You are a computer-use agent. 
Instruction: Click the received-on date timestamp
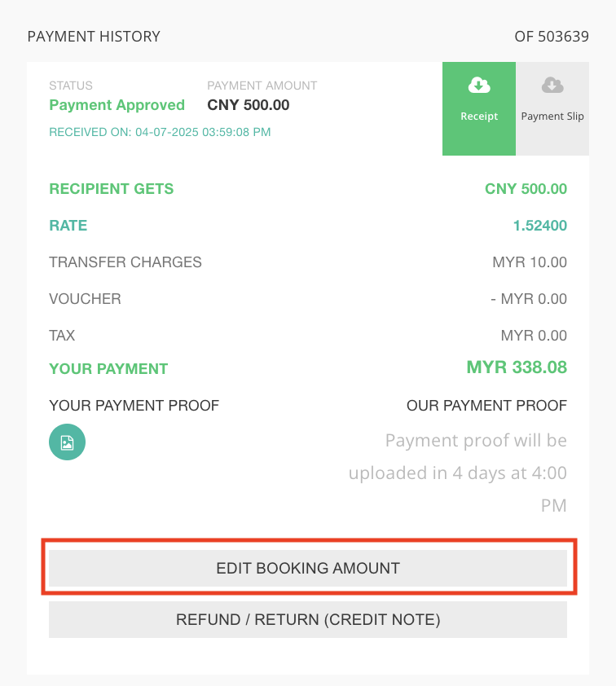[160, 132]
